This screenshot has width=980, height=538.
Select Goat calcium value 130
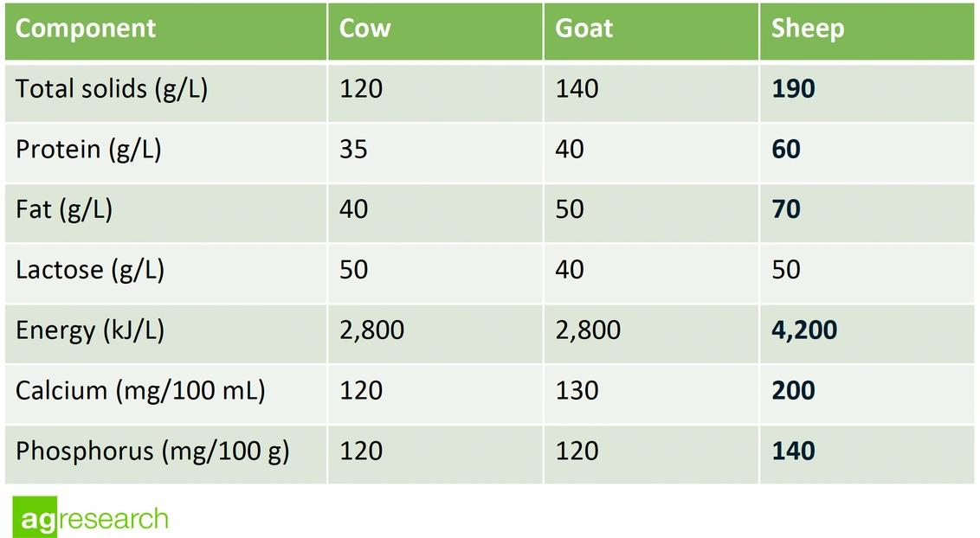[x=577, y=390]
